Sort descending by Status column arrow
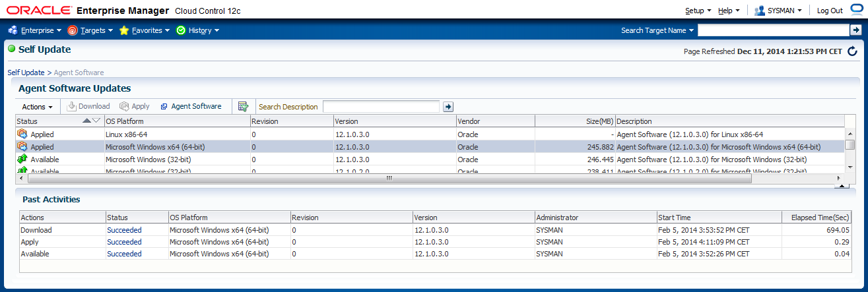Image resolution: width=868 pixels, height=292 pixels. point(96,121)
